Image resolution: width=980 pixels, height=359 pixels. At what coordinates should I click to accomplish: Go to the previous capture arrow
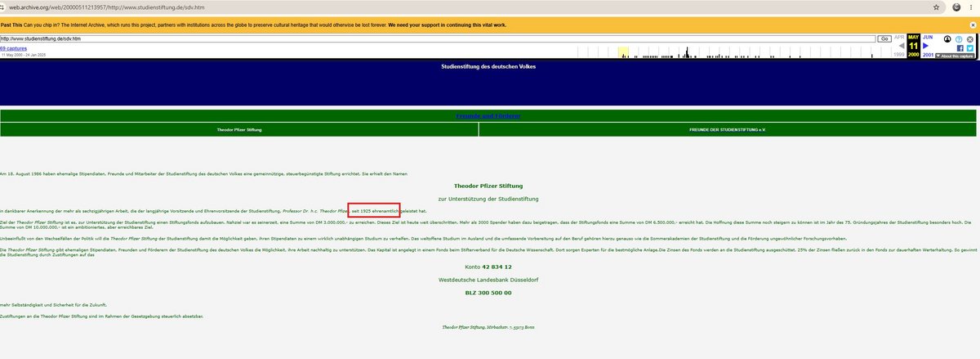(902, 46)
